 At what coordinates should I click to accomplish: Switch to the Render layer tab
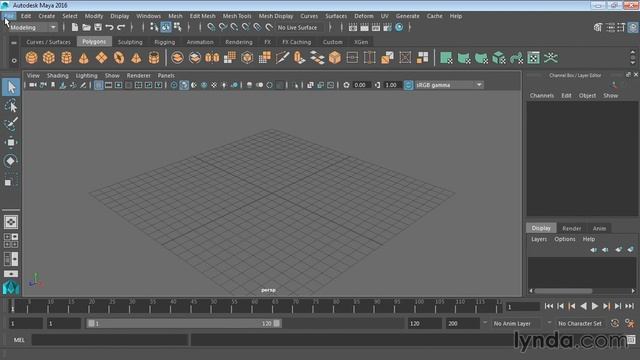571,228
